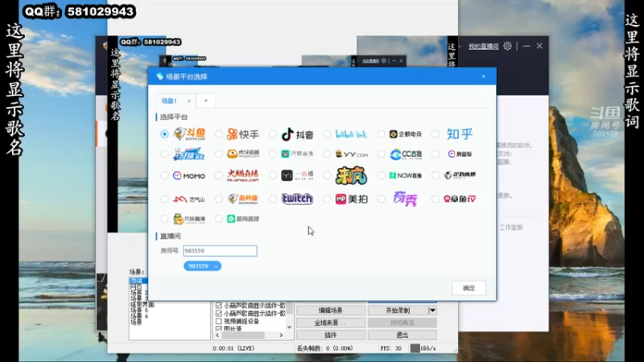Click the Zhihu (知乎) logo
The width and height of the screenshot is (644, 362).
[x=460, y=134]
